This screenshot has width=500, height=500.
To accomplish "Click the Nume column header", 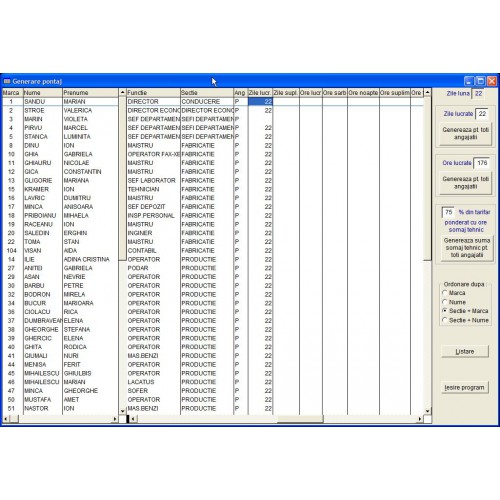I will pos(43,93).
